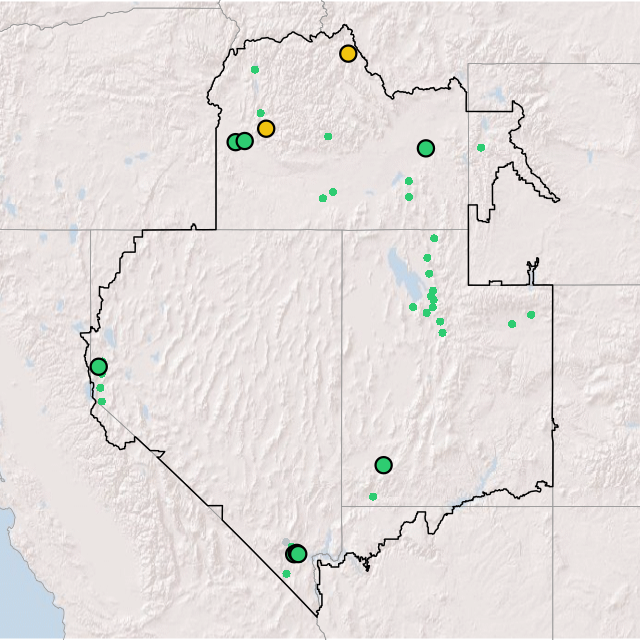Select the northernmost small green dot
Viewport: 640px width, 640px height.
pos(255,70)
